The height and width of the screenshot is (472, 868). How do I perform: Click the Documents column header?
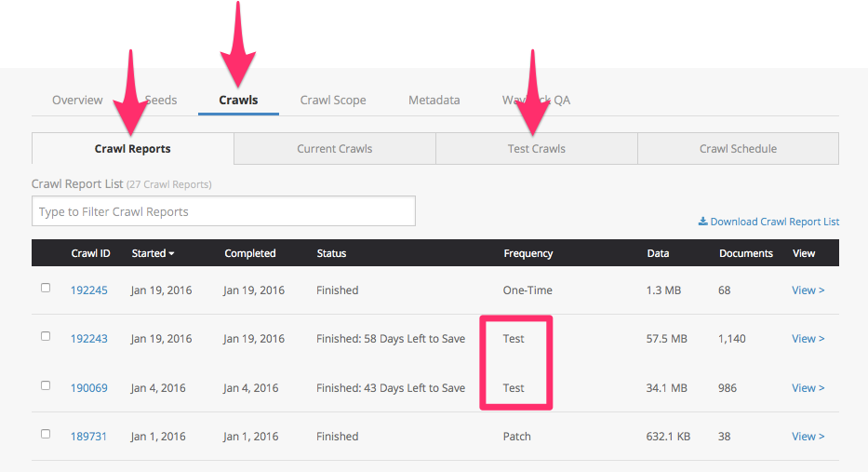tap(746, 253)
